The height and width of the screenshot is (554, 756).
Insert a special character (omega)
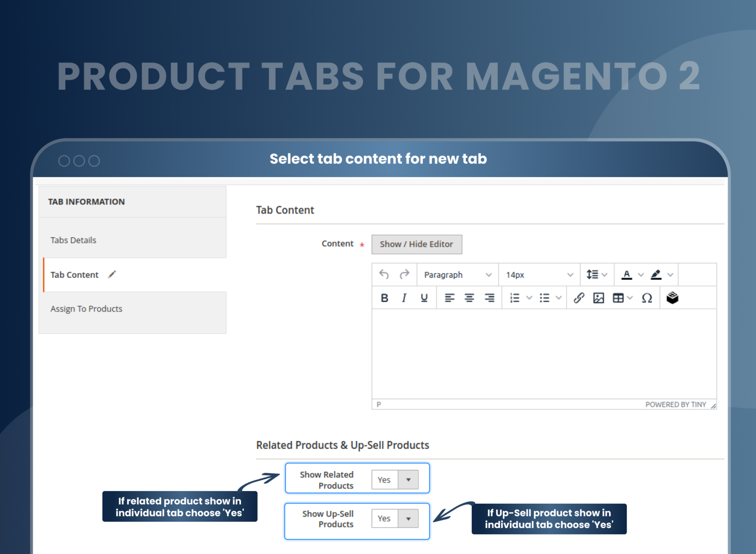point(647,298)
